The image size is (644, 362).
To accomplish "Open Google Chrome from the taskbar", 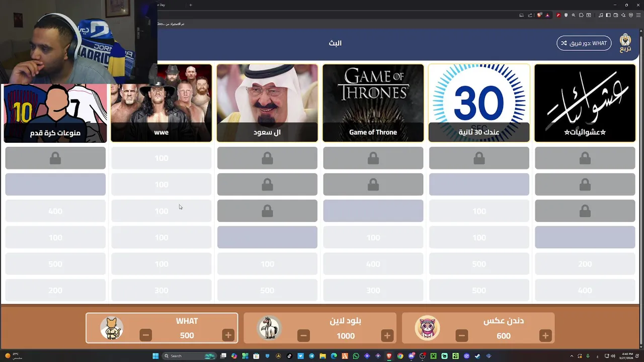I will click(400, 356).
